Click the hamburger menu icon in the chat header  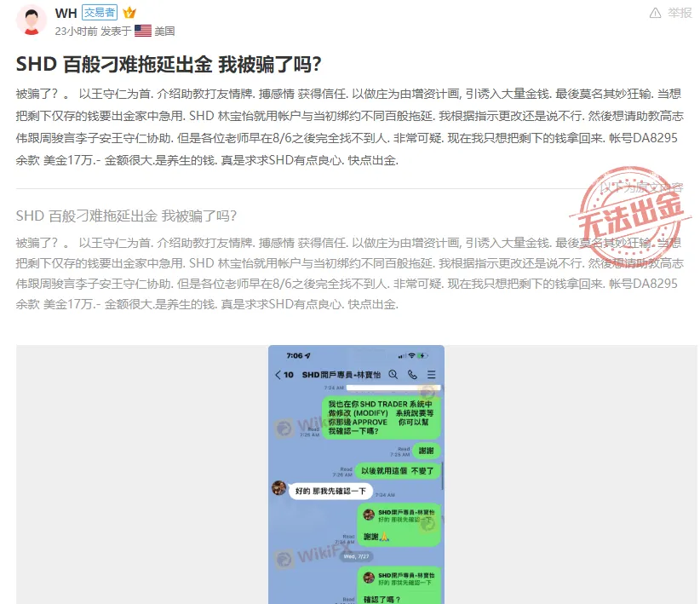point(431,374)
